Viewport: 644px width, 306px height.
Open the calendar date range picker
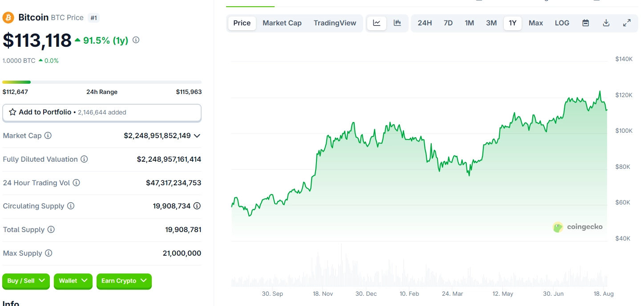coord(586,23)
